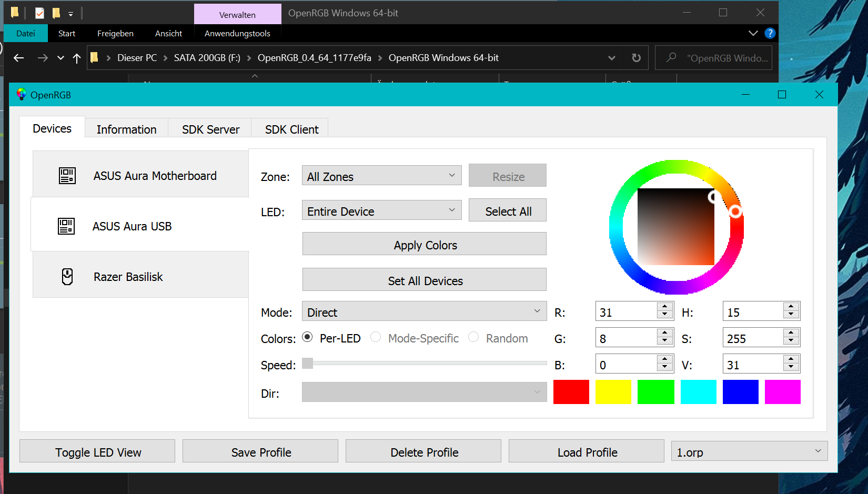Click Toggle LED View
The image size is (868, 494).
click(x=97, y=451)
